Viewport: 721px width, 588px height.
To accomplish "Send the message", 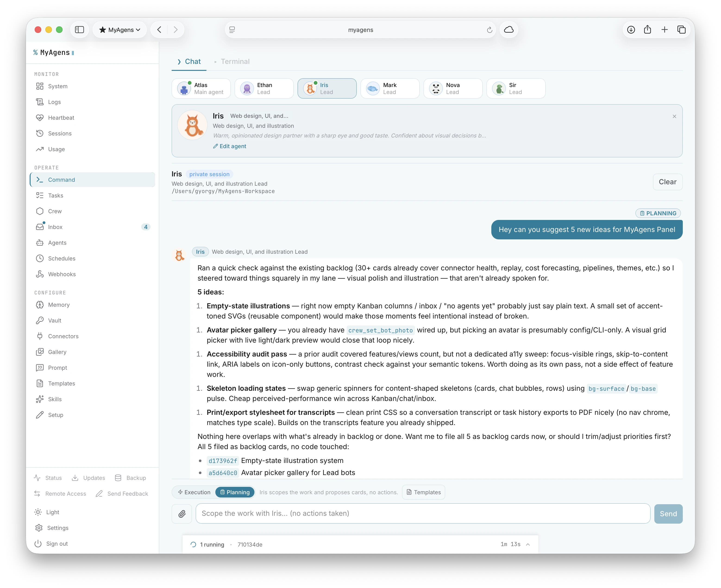I will tap(668, 514).
